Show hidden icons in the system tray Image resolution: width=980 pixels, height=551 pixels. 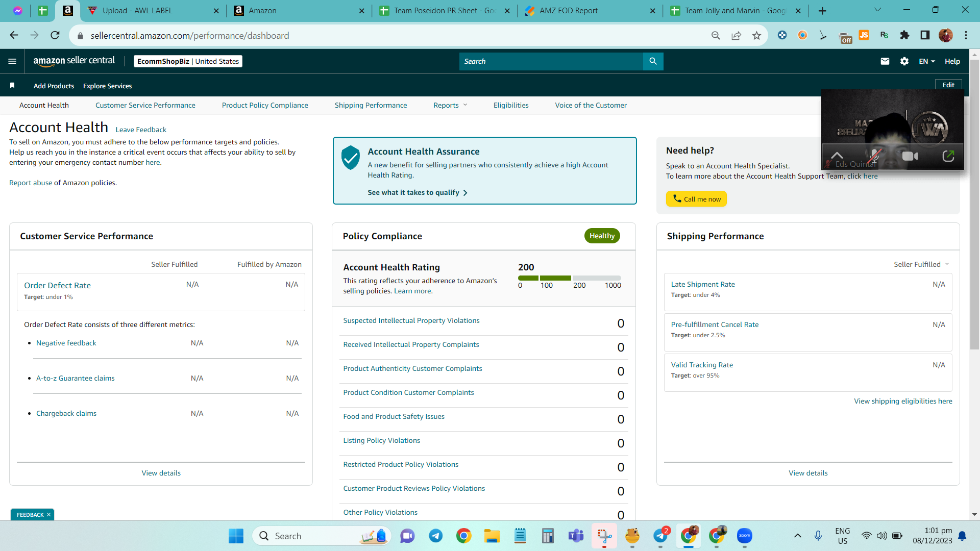(x=797, y=536)
